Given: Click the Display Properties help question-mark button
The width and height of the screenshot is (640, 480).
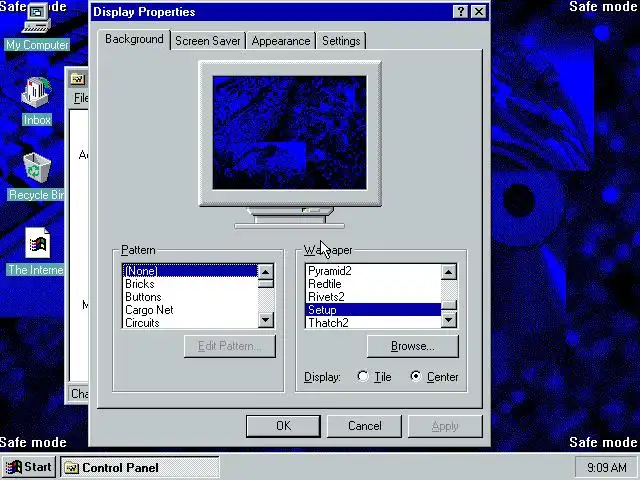Looking at the screenshot, I should [460, 11].
